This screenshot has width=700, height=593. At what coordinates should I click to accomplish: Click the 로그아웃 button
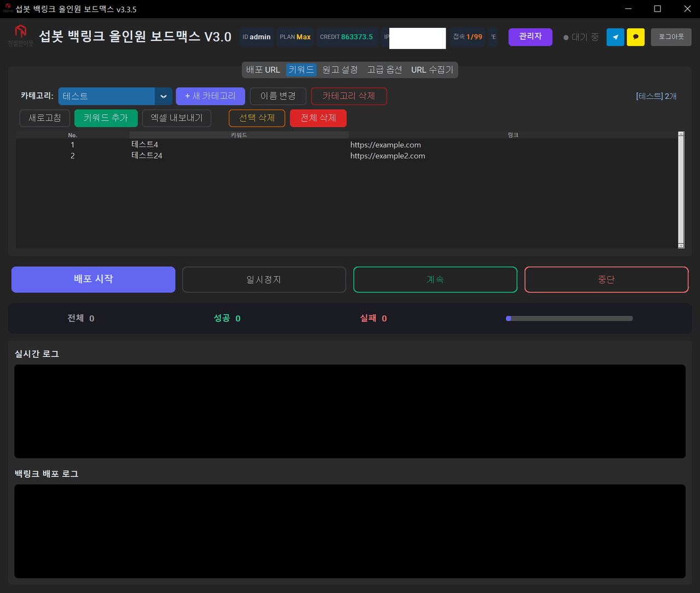coord(671,37)
